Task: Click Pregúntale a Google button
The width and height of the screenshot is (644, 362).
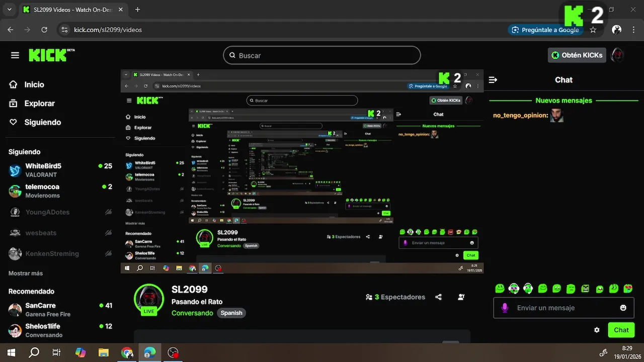Action: tap(545, 30)
